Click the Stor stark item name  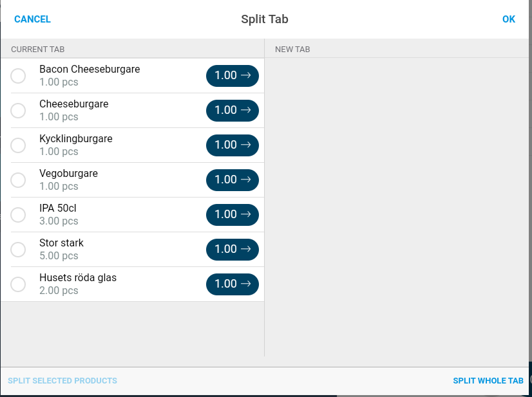[x=61, y=243]
